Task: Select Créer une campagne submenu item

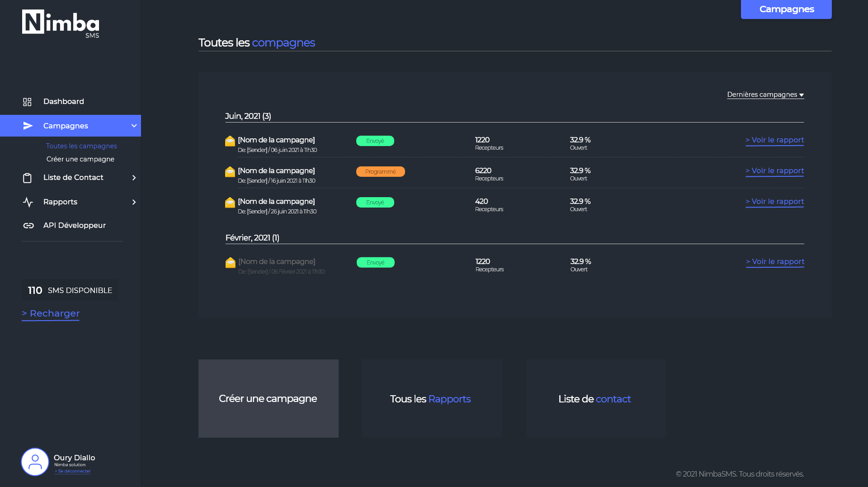Action: 80,159
